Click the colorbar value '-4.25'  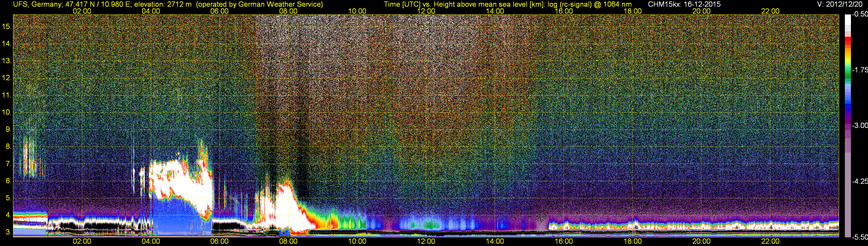(x=860, y=181)
